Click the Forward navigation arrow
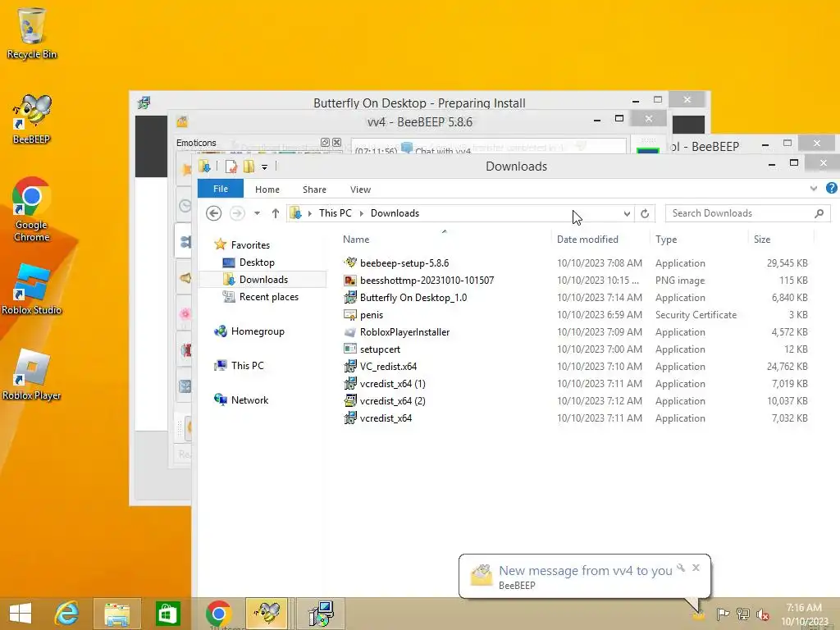 [x=237, y=213]
